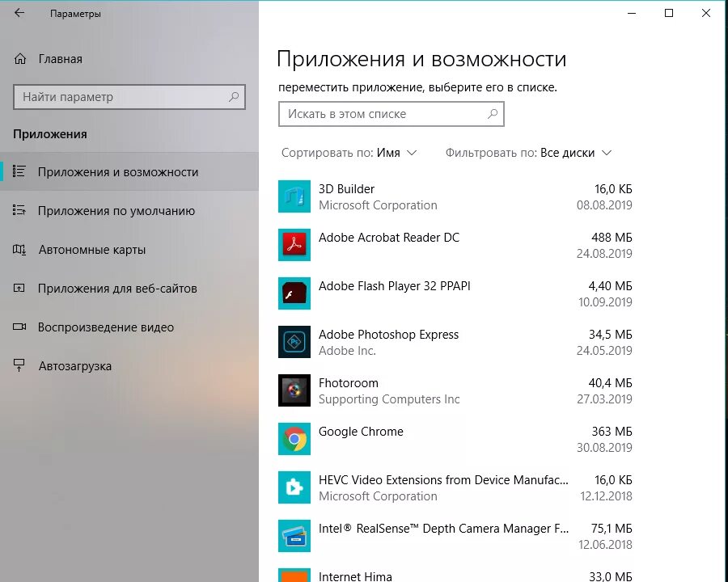Viewport: 728px width, 582px height.
Task: Minimize the Параметры window
Action: coord(632,13)
